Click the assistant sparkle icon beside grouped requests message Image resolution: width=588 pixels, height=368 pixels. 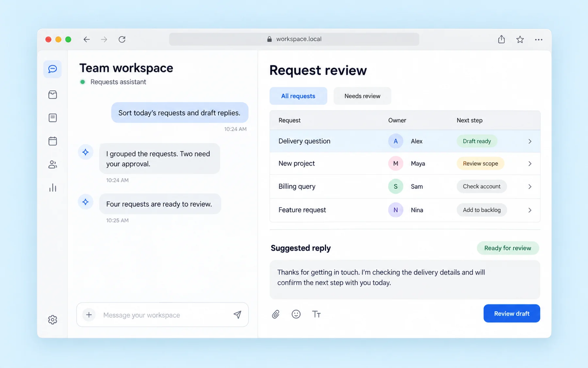86,152
